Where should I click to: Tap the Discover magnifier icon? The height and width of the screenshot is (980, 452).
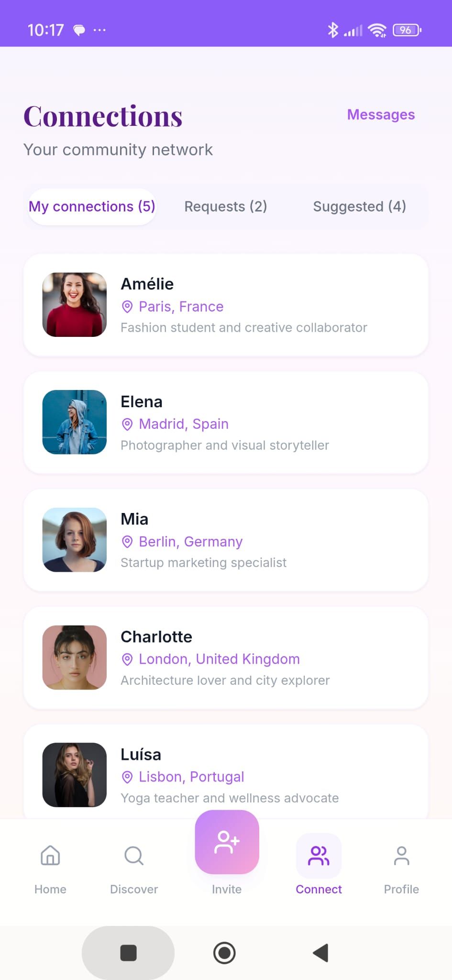click(134, 856)
